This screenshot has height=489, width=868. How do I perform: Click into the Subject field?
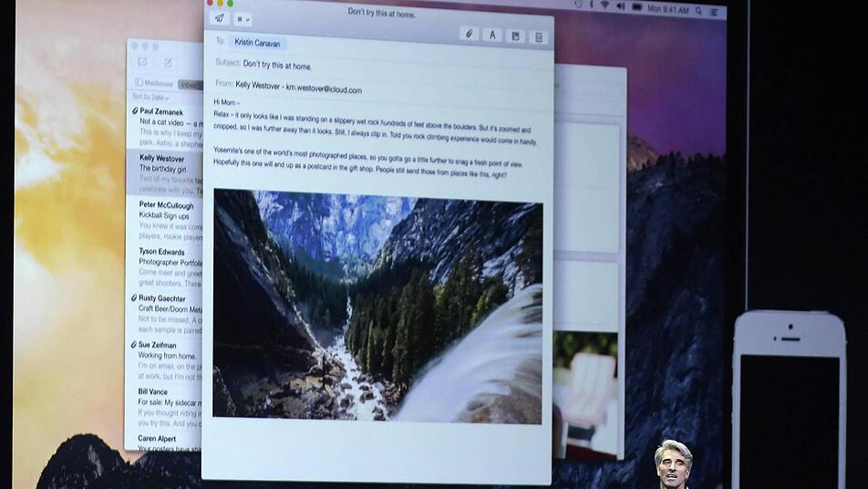click(382, 68)
